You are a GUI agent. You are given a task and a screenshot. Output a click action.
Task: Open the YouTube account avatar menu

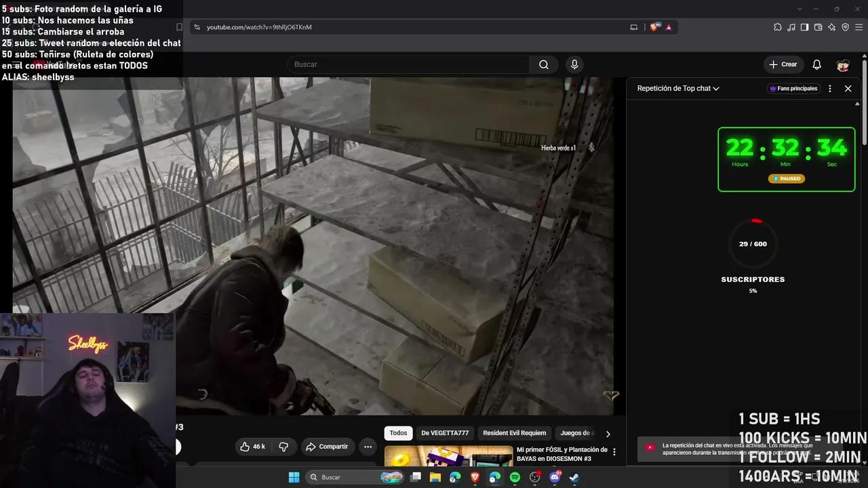(x=843, y=64)
